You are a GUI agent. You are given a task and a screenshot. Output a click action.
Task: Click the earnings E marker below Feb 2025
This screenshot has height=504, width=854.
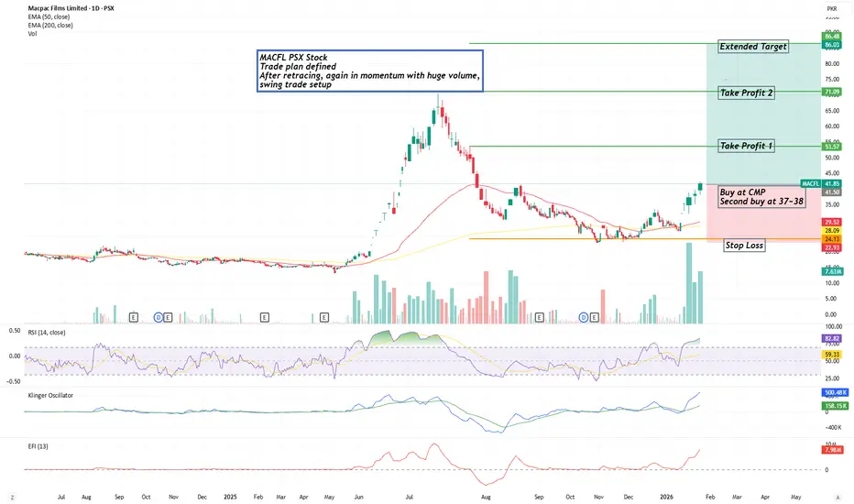coord(265,317)
